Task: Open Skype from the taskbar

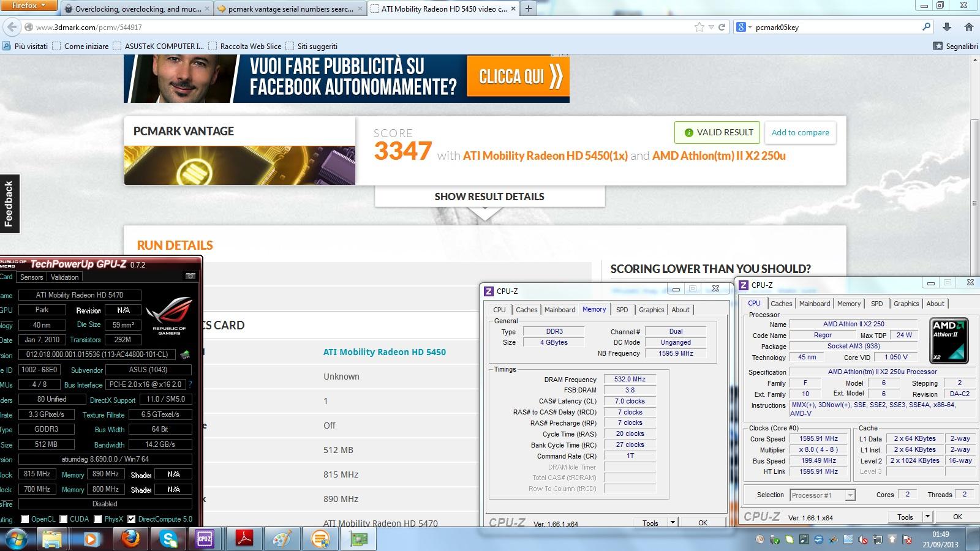Action: click(168, 539)
